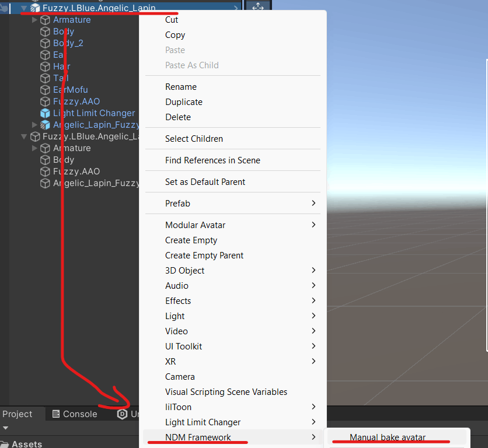Click the cube icon beside EarMofu
Screen dimensions: 488x448
coord(45,90)
